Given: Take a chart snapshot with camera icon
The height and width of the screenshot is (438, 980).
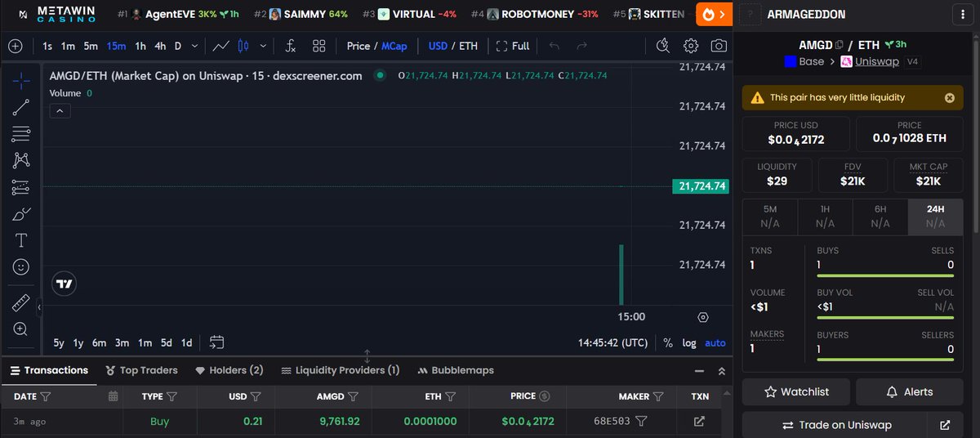Looking at the screenshot, I should 719,46.
